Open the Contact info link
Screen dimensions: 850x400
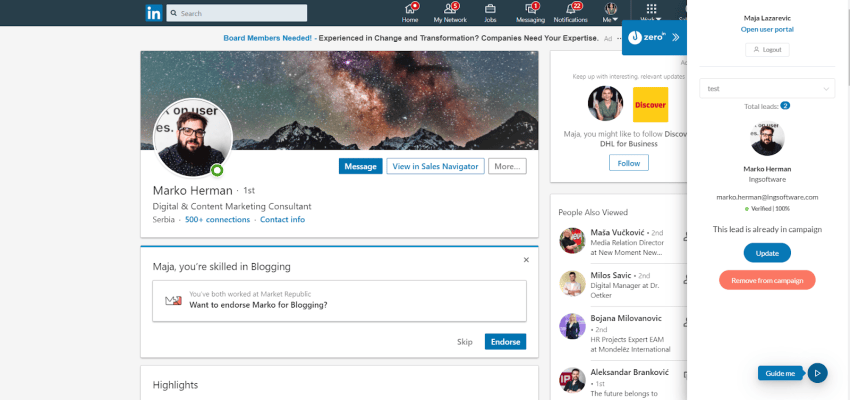point(282,219)
